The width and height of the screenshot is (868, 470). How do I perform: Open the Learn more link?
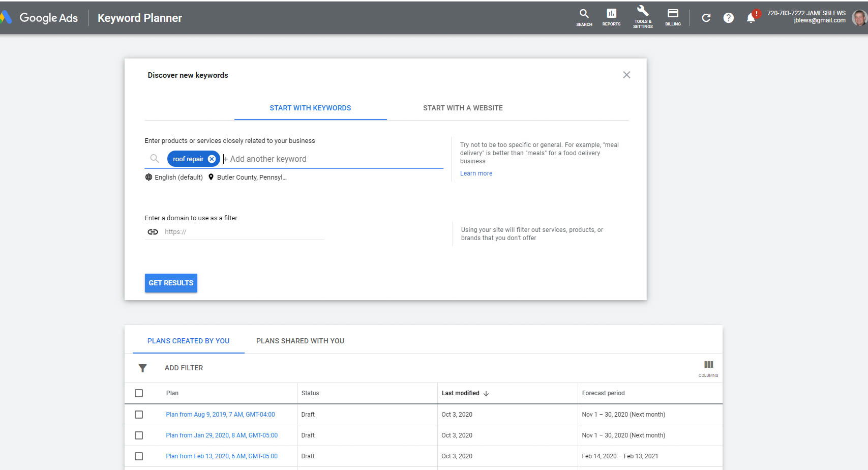pos(476,173)
